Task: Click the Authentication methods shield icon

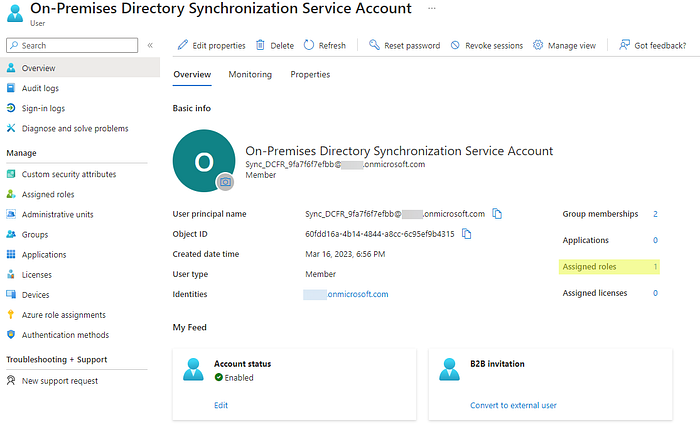Action: coord(11,335)
